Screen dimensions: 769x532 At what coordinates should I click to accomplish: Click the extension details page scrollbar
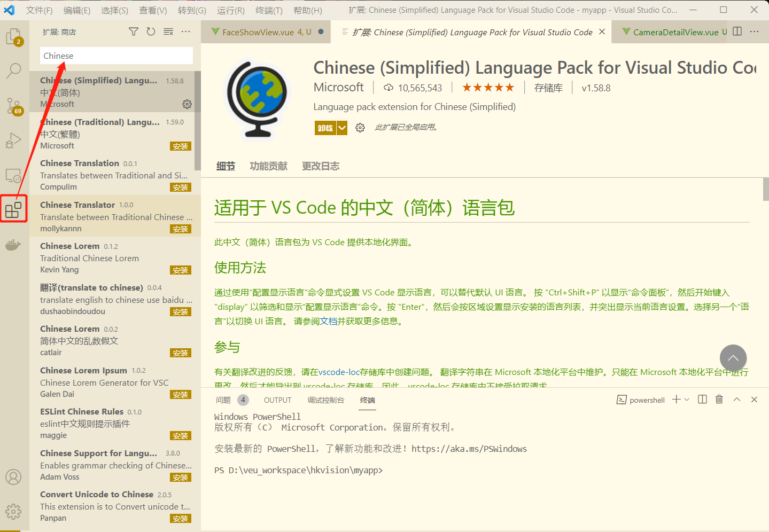(x=766, y=189)
